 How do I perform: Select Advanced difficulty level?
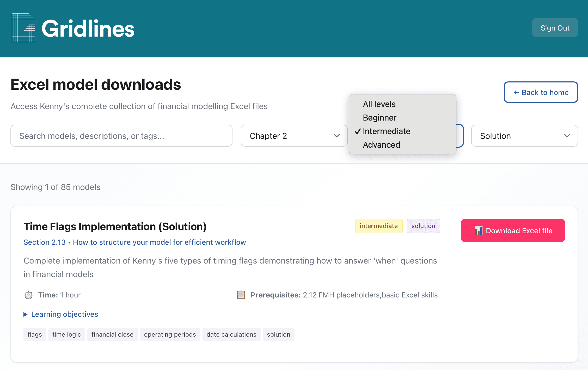[381, 145]
